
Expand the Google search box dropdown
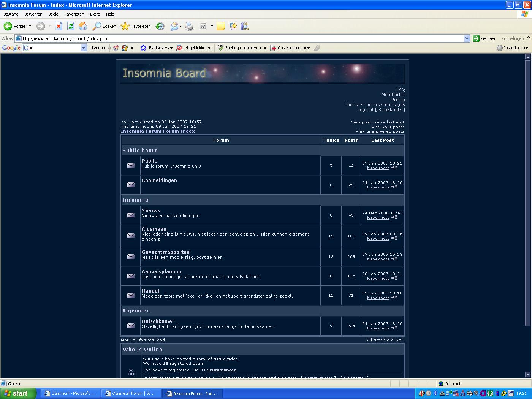click(x=84, y=48)
